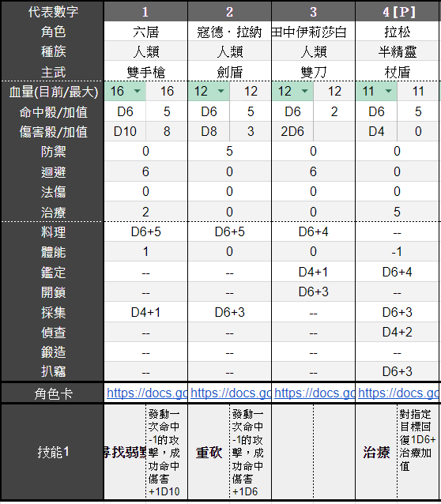Select column header number 1

coord(145,12)
